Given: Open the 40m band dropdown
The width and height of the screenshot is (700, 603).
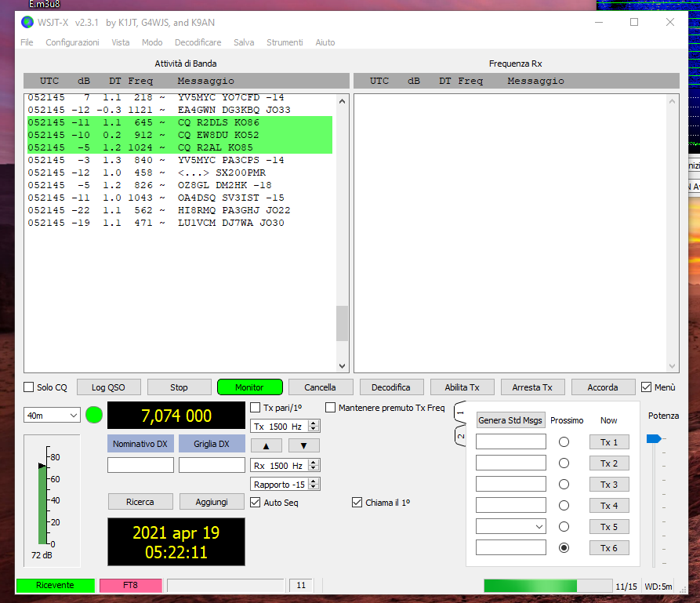Looking at the screenshot, I should (x=52, y=416).
